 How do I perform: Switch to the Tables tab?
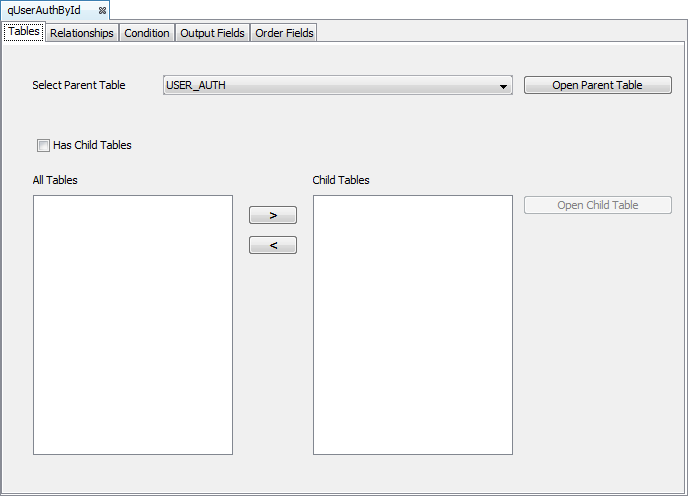coord(24,32)
